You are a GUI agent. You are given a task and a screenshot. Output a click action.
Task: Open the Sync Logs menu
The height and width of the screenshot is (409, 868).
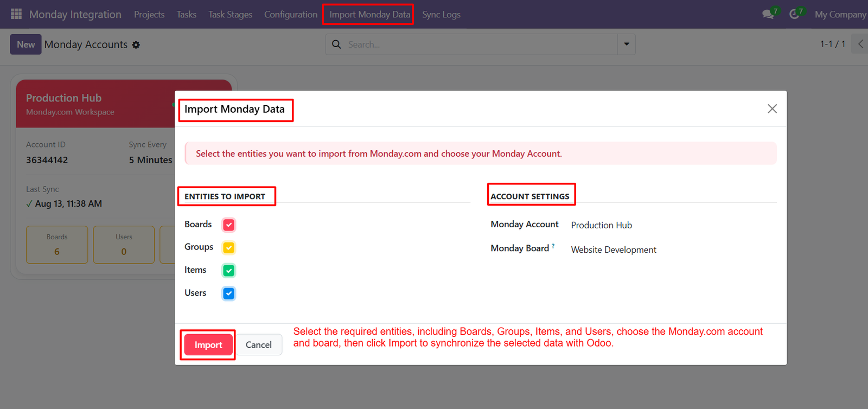(442, 15)
